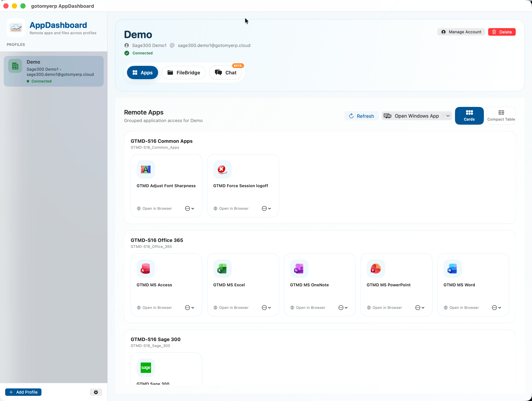Expand options for GTMD MS OneNote
The height and width of the screenshot is (401, 532).
[x=343, y=308]
